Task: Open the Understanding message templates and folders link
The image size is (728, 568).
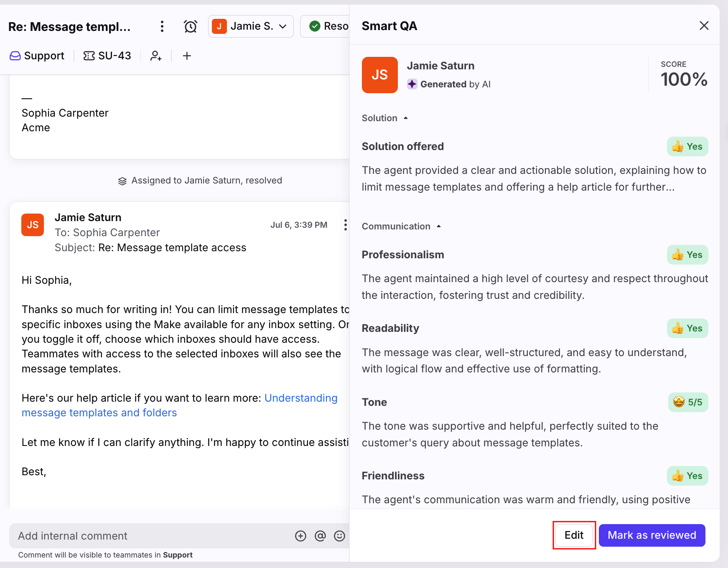Action: (x=180, y=405)
